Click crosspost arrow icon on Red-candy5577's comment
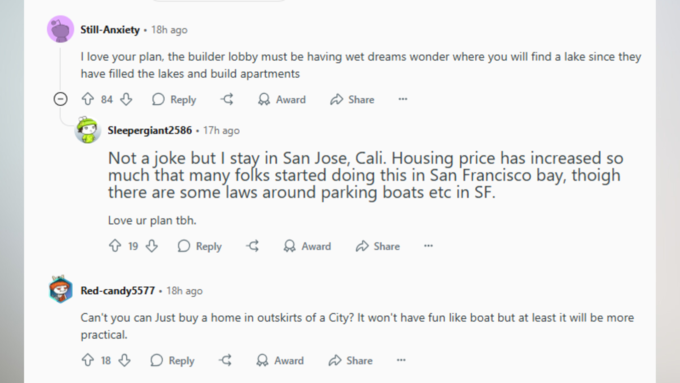 (225, 360)
